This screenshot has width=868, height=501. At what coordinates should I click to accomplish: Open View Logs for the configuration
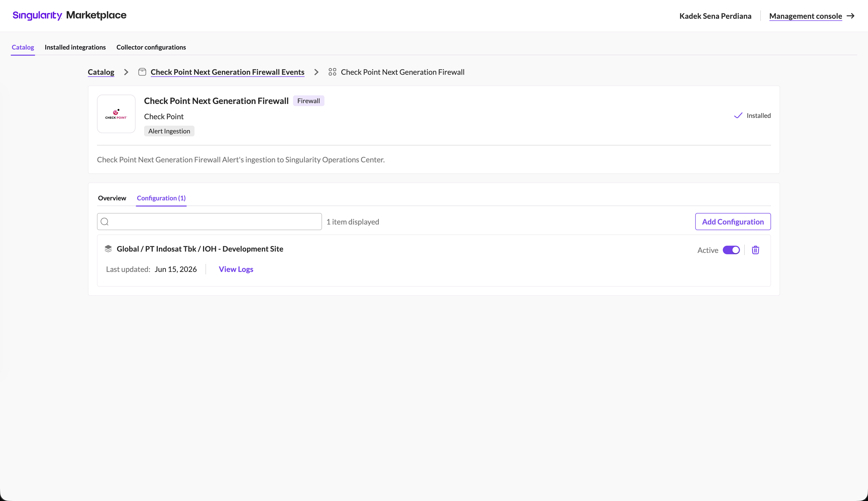236,269
